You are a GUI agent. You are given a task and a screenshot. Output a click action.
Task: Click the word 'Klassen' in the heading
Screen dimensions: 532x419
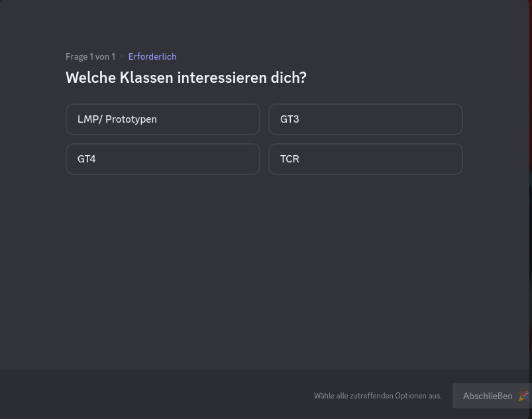146,78
